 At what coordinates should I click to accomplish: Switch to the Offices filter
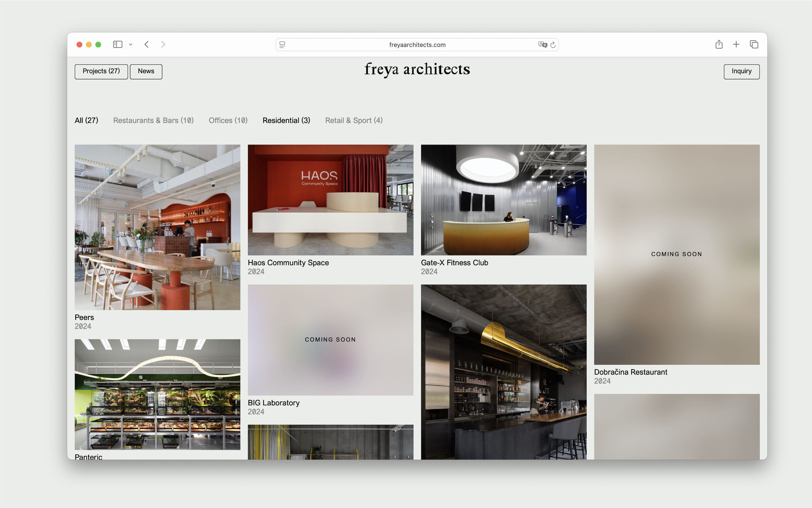(228, 120)
